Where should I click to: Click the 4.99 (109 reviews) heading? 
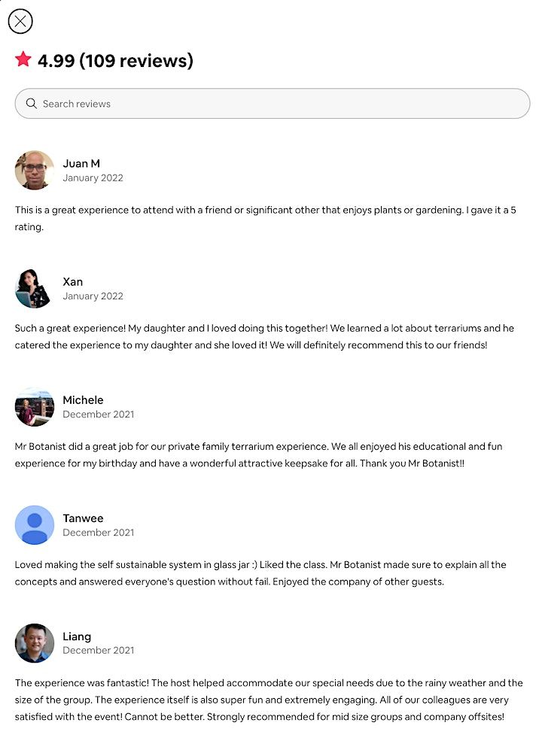(115, 60)
